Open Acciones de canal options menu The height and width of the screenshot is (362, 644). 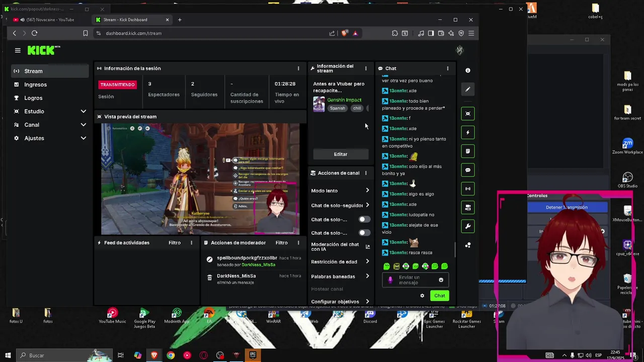(366, 173)
